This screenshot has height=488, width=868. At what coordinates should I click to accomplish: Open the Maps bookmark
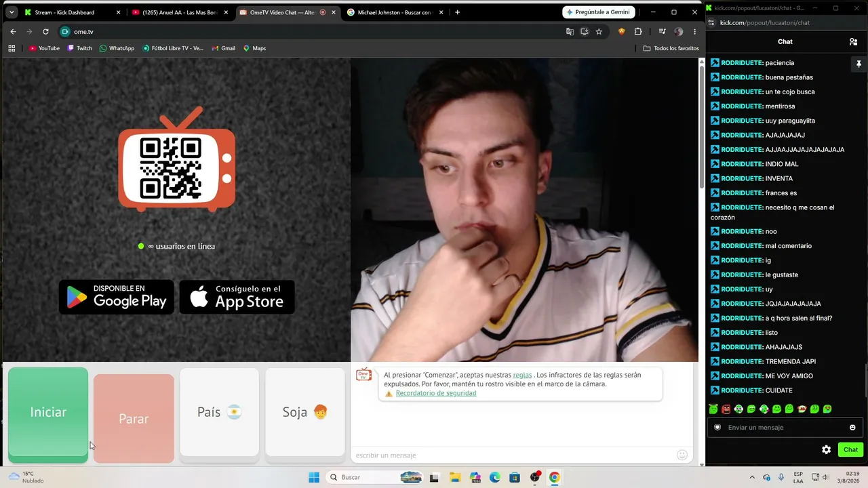click(254, 48)
